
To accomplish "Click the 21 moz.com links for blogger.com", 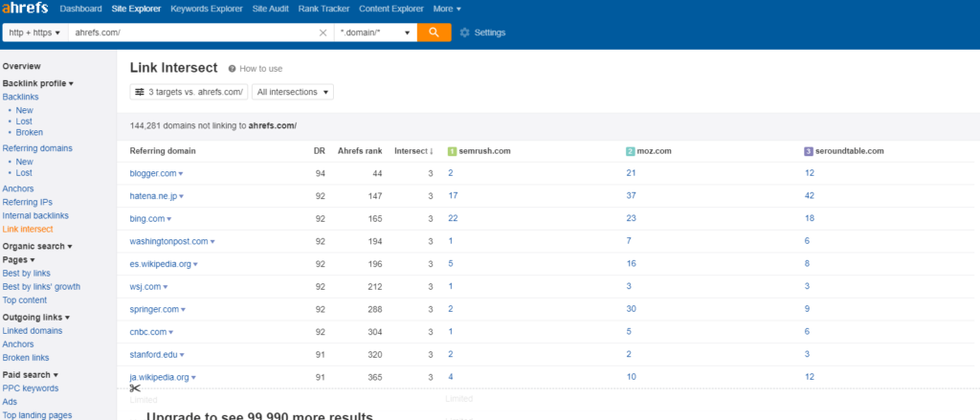I will tap(632, 173).
